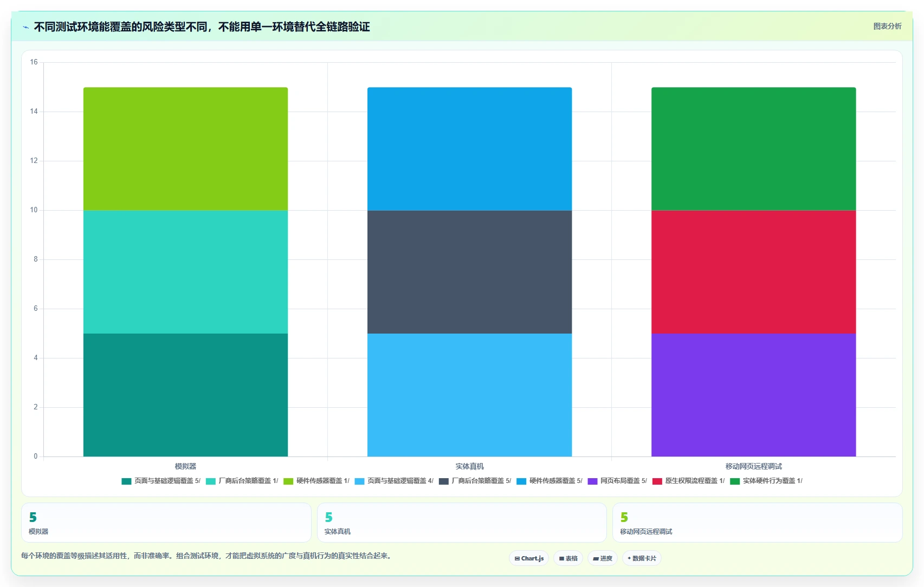Select the 模拟器 stat card
Image resolution: width=924 pixels, height=587 pixels.
click(x=166, y=523)
